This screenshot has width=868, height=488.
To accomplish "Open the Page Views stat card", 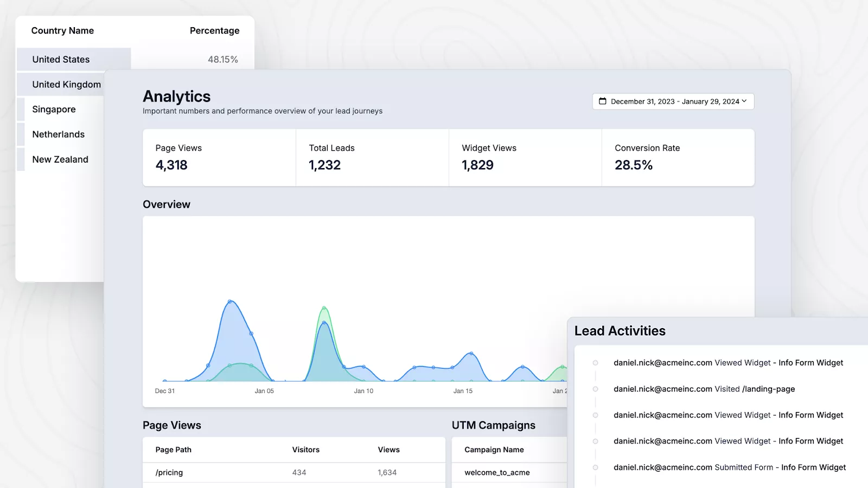I will (x=219, y=157).
